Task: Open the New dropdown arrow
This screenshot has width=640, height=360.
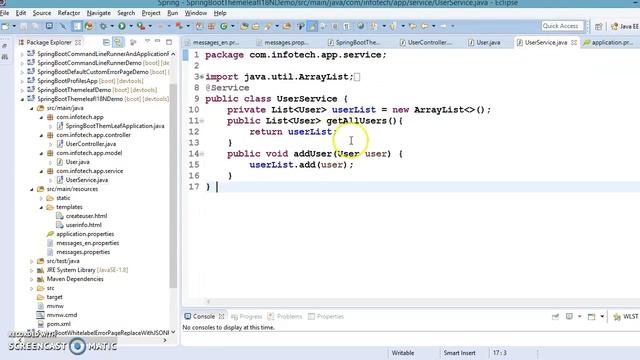Action: coord(14,26)
